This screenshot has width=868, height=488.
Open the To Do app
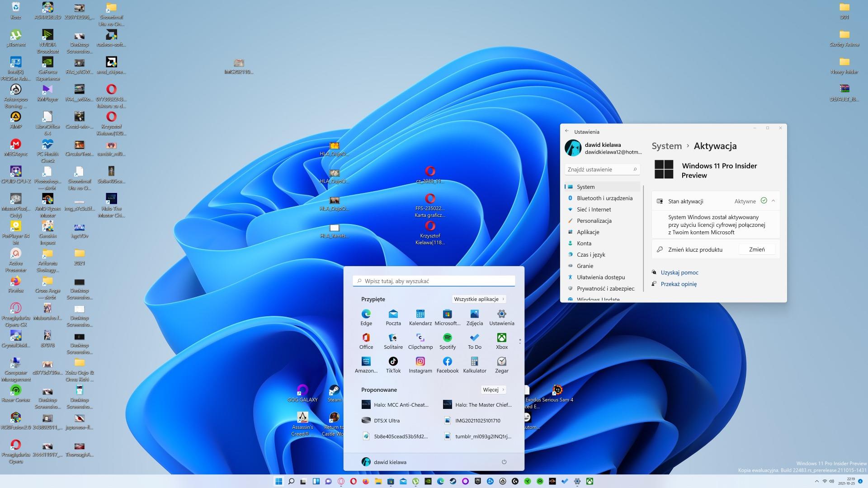click(x=475, y=341)
